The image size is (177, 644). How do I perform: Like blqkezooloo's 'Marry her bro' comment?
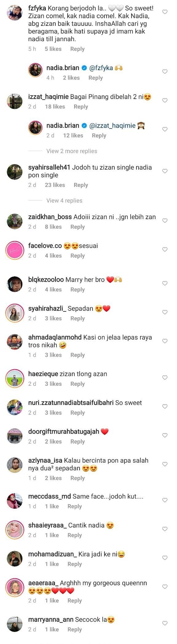165,283
